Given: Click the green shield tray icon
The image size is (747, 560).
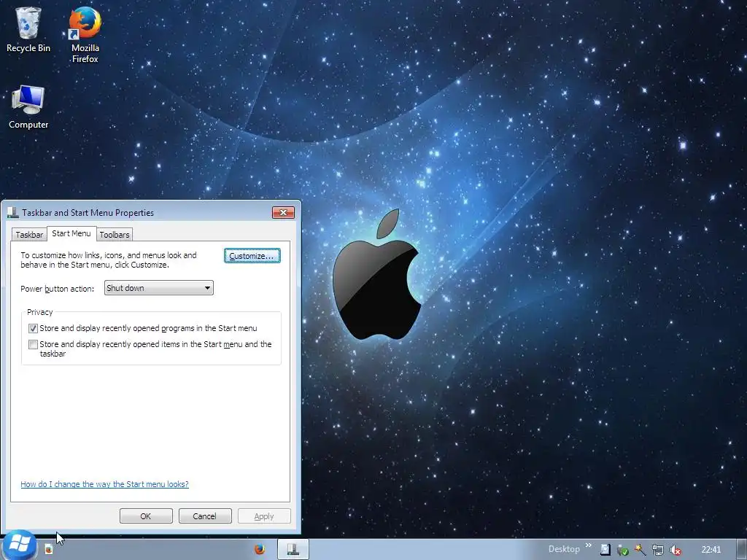Looking at the screenshot, I should tap(623, 550).
